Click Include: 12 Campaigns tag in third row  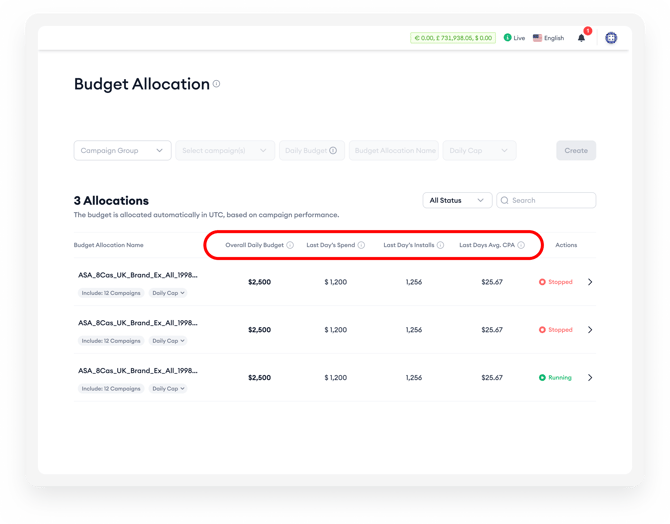111,389
